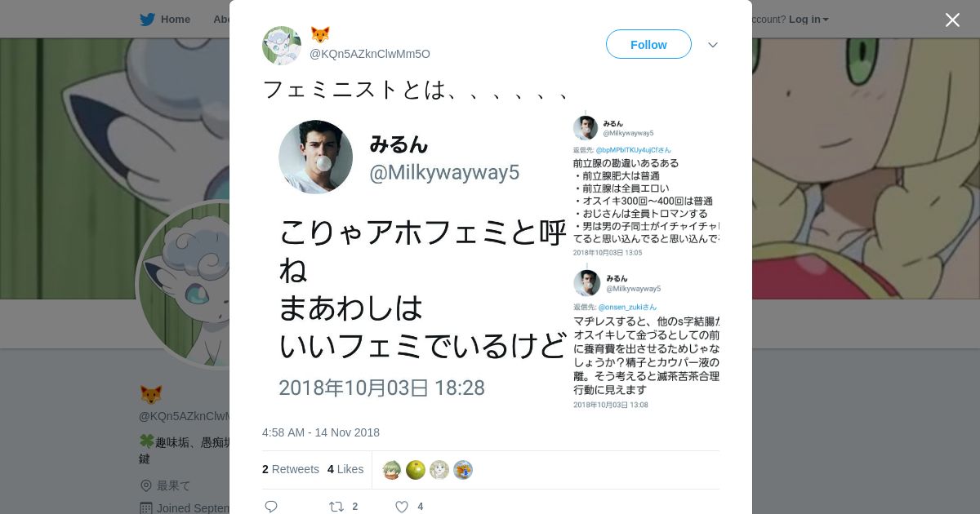Click the Twitter bird Home icon
Image resolution: width=980 pixels, height=514 pixels.
[x=147, y=20]
